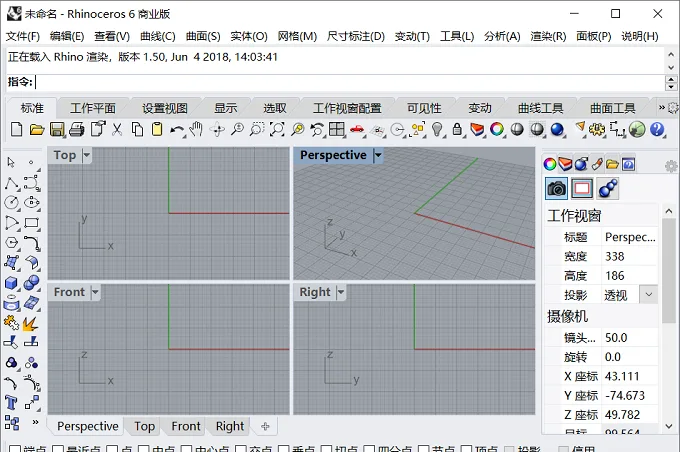
Task: Click the command history scroll up arrow
Action: [671, 55]
